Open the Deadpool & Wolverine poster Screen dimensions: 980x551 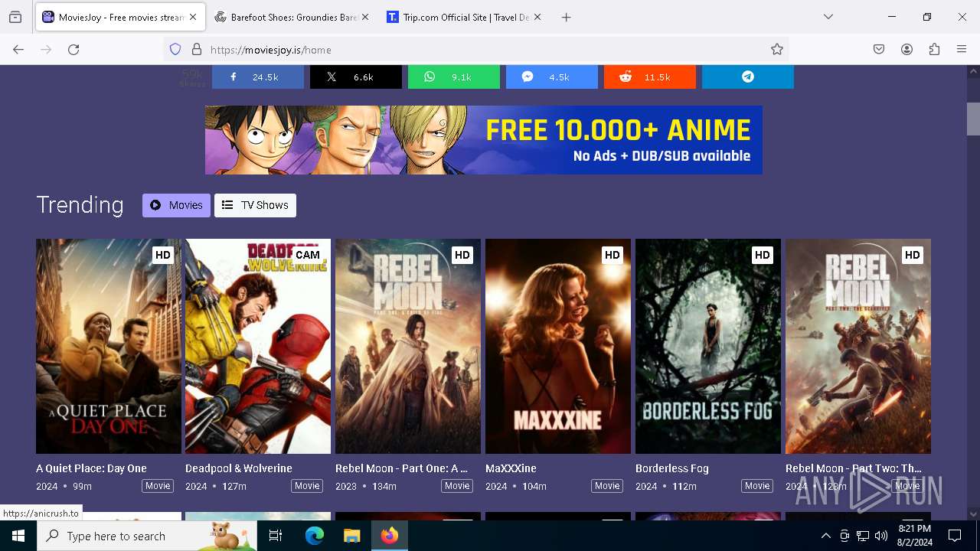[x=258, y=346]
